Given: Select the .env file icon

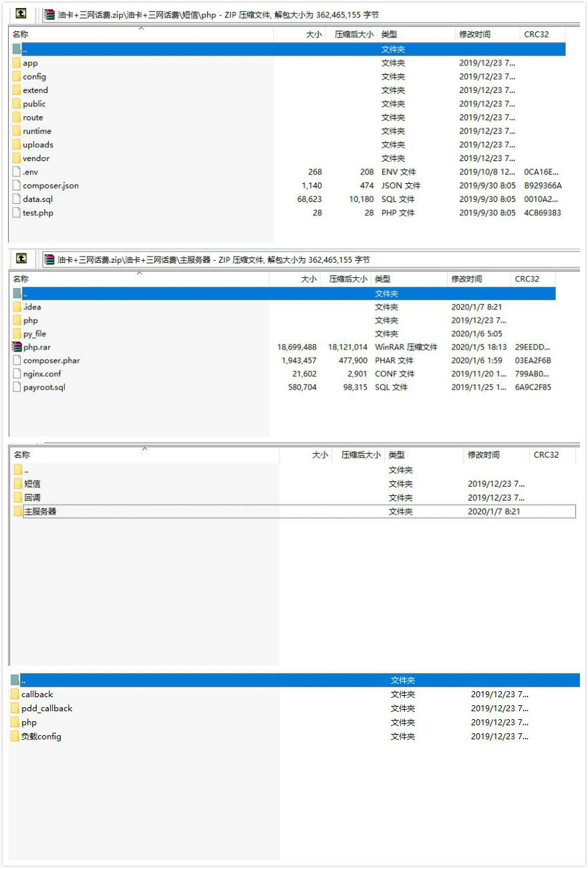Looking at the screenshot, I should tap(17, 172).
